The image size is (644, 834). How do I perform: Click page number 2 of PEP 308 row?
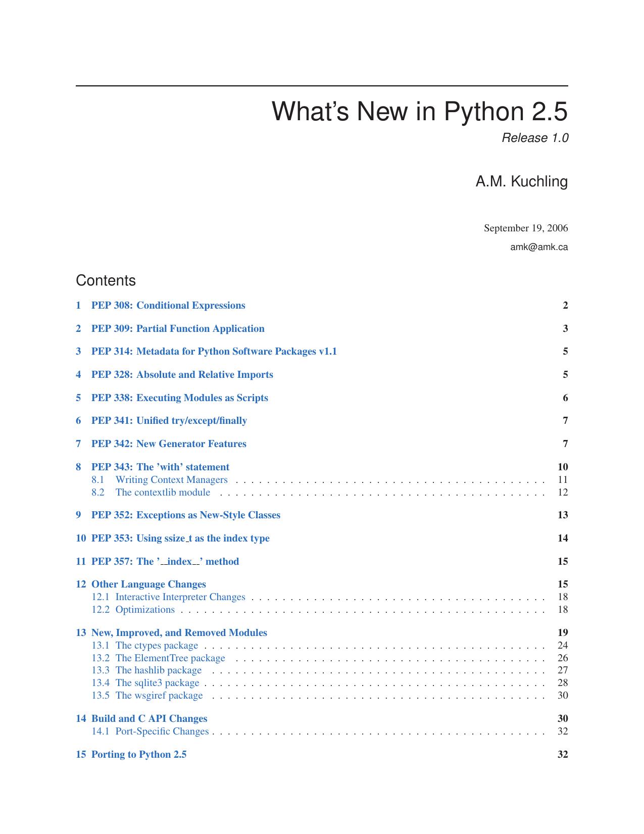click(565, 306)
